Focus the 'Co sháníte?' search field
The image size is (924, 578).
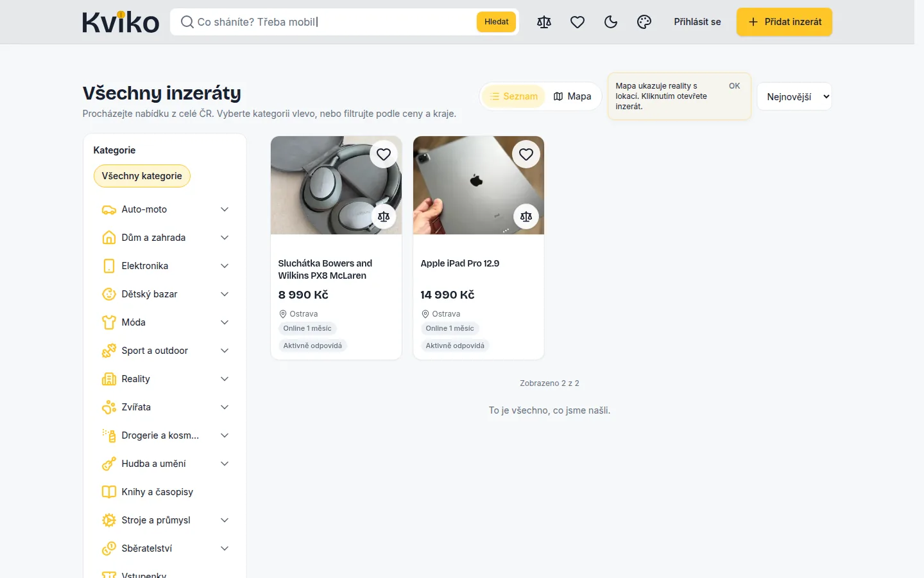(x=334, y=22)
